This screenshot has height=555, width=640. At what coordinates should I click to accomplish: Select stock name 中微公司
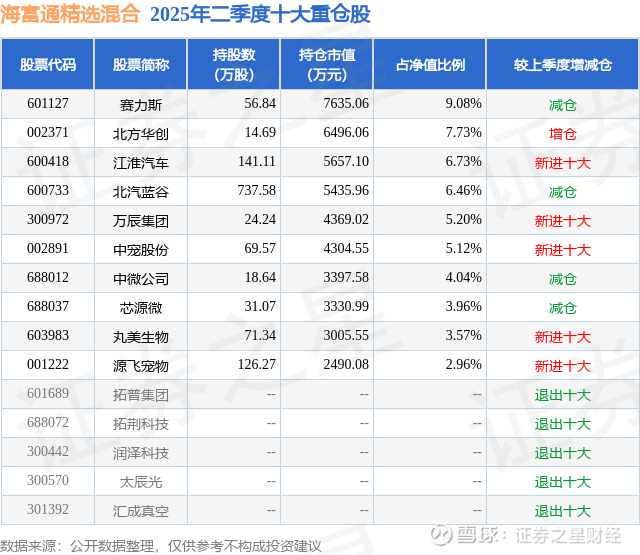141,279
